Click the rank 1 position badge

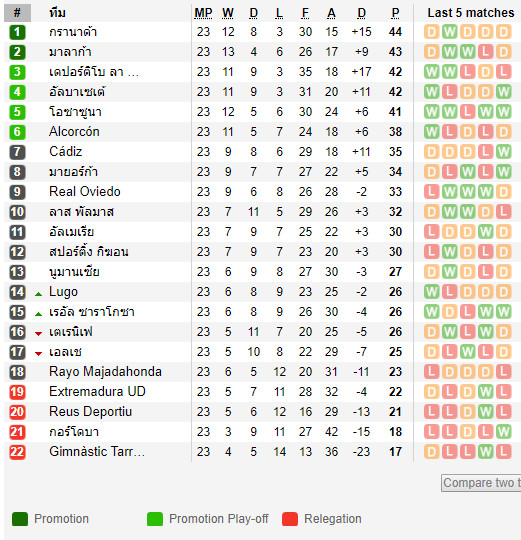(x=17, y=32)
